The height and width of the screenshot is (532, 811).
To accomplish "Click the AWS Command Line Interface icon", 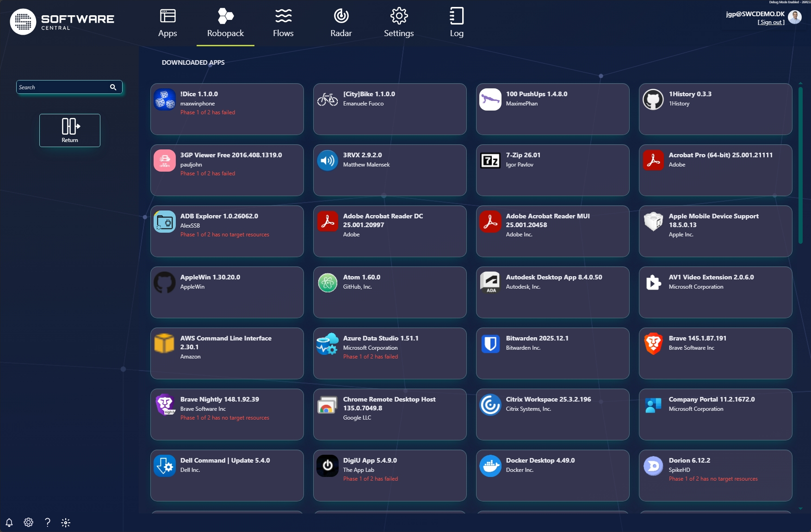I will [x=165, y=344].
